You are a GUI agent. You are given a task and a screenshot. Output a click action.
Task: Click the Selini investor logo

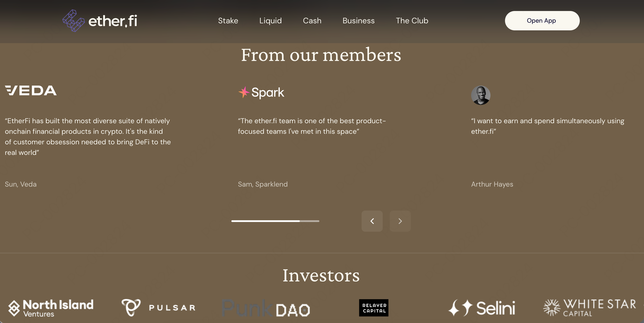482,308
